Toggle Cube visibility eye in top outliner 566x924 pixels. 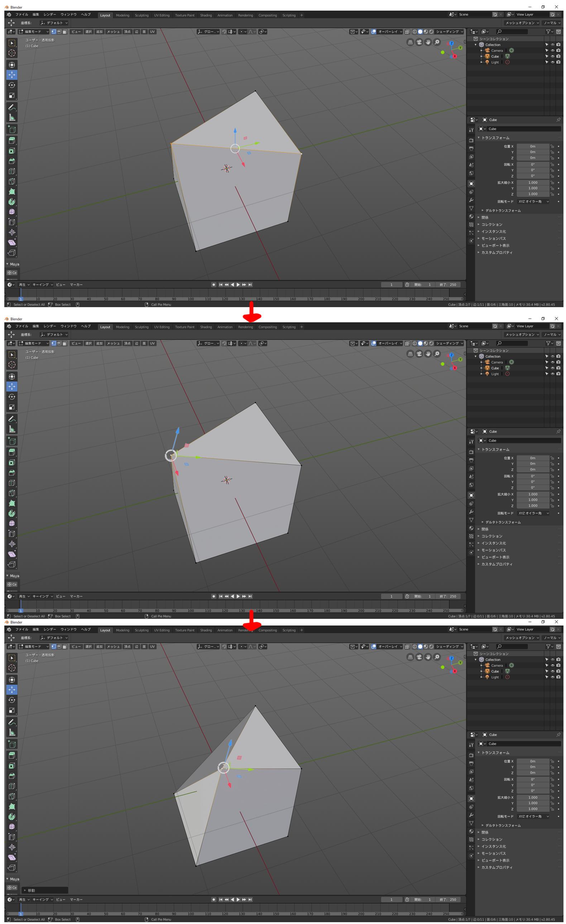(552, 56)
